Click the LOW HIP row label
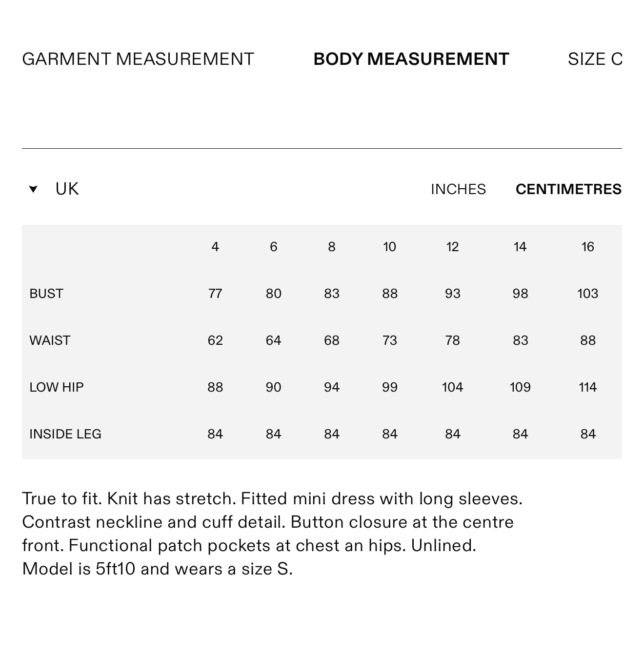This screenshot has height=654, width=644. point(57,387)
